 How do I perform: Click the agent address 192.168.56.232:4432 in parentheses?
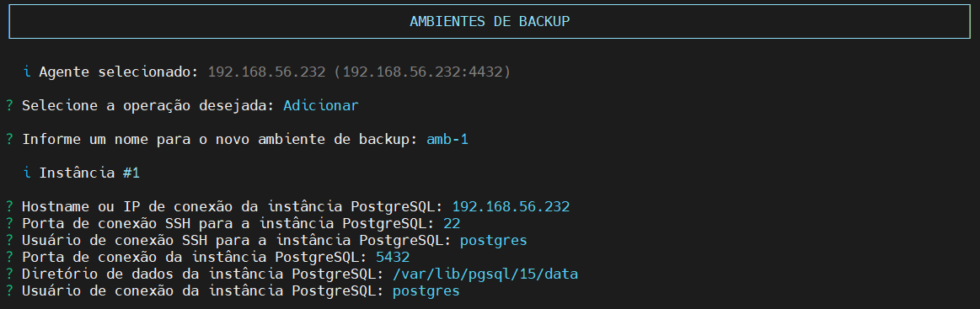pyautogui.click(x=422, y=72)
